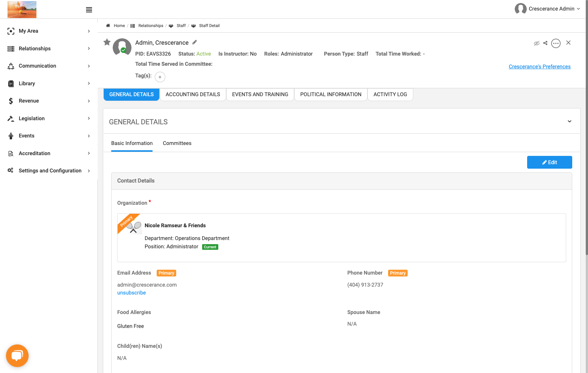Image resolution: width=588 pixels, height=373 pixels.
Task: Open the Committees sub-tab
Action: [x=177, y=143]
